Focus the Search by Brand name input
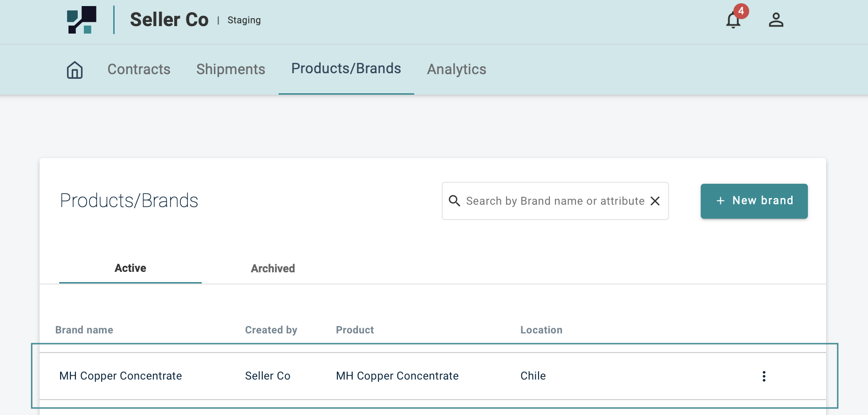 (x=555, y=201)
